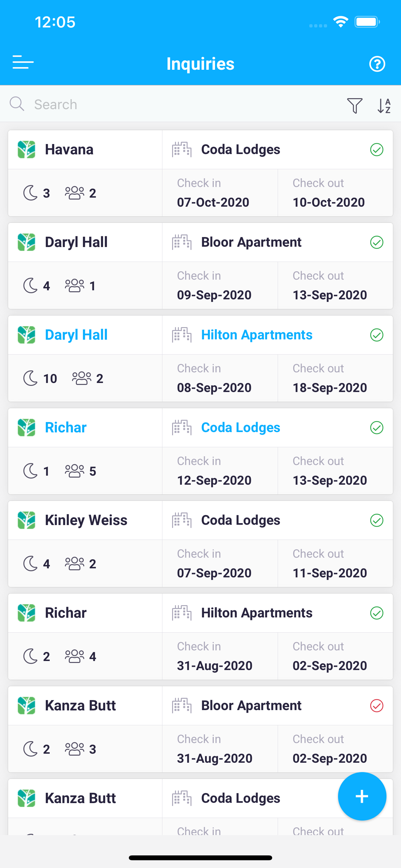Toggle the green check on Havana inquiry
Screen dimensions: 401x868
(x=376, y=150)
